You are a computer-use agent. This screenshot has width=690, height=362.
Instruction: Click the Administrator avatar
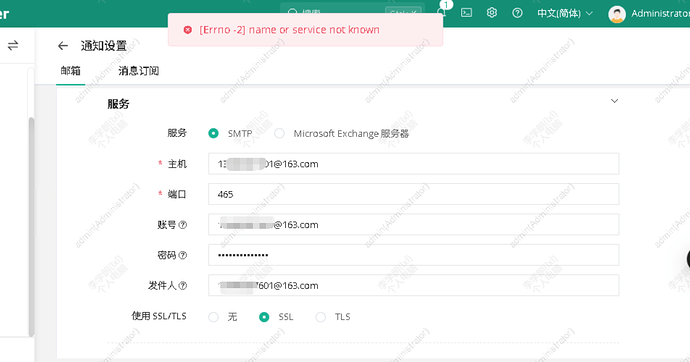tap(617, 14)
